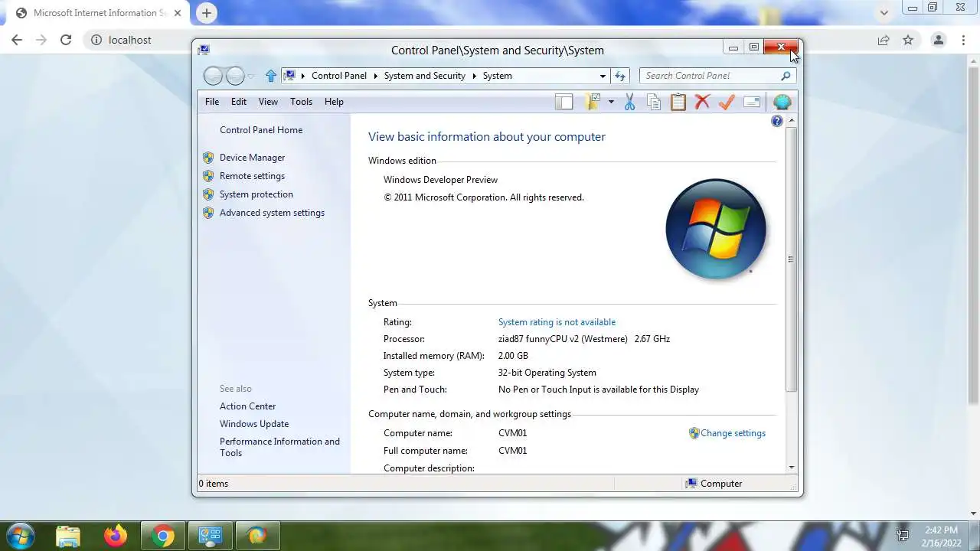980x551 pixels.
Task: Switch to Chrome in the taskbar
Action: [x=162, y=536]
